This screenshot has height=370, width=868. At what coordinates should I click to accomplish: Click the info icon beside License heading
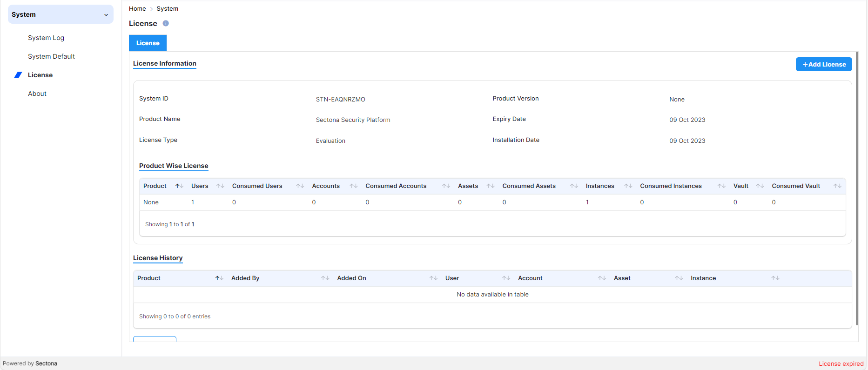166,23
